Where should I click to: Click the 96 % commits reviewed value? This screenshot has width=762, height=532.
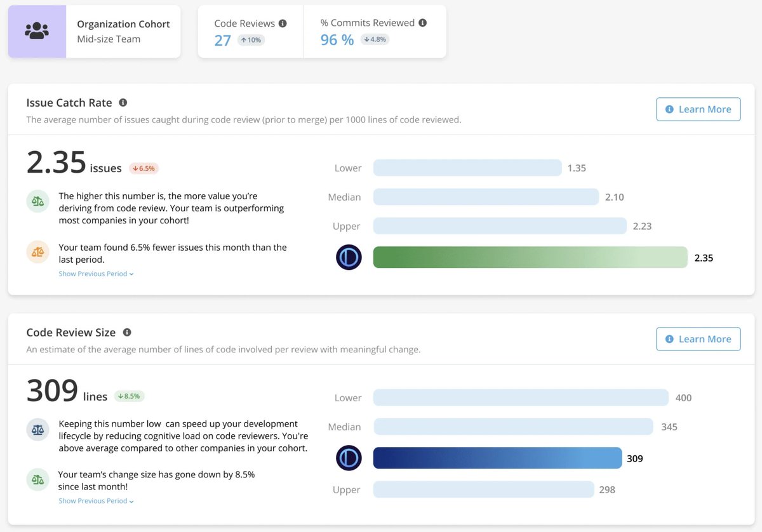coord(337,40)
